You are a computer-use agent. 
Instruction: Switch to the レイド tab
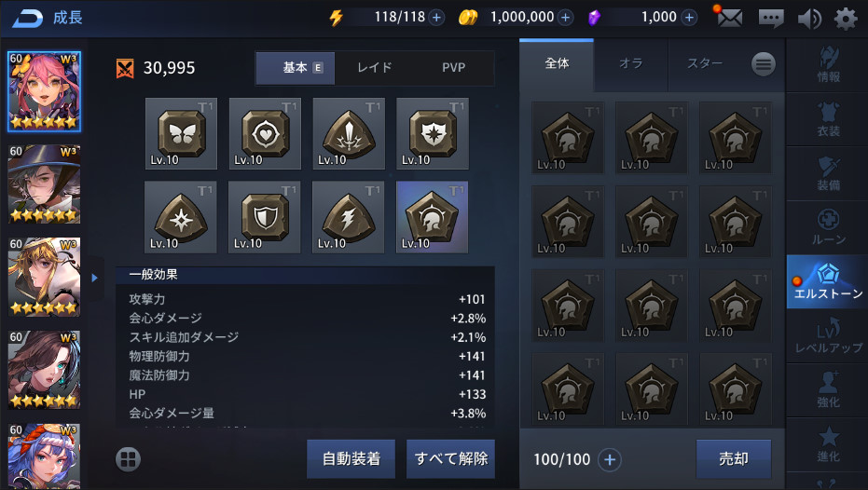point(375,67)
